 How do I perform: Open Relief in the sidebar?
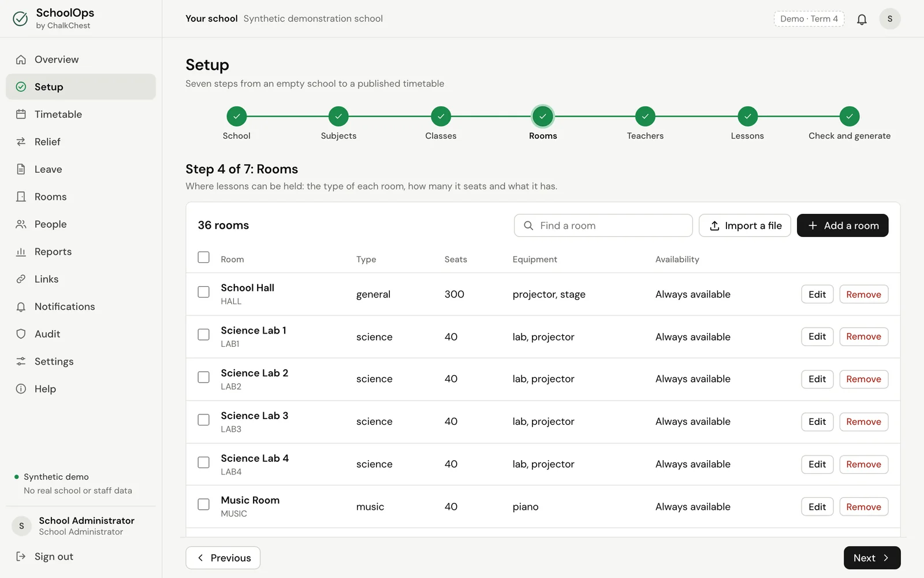pos(81,142)
